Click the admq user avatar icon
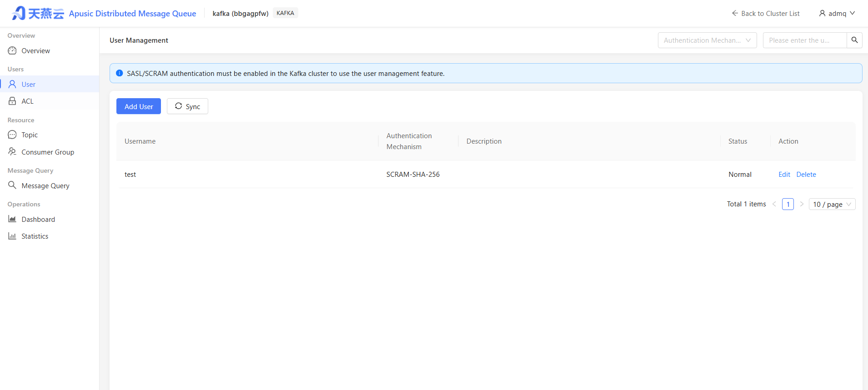Image resolution: width=868 pixels, height=390 pixels. click(823, 13)
